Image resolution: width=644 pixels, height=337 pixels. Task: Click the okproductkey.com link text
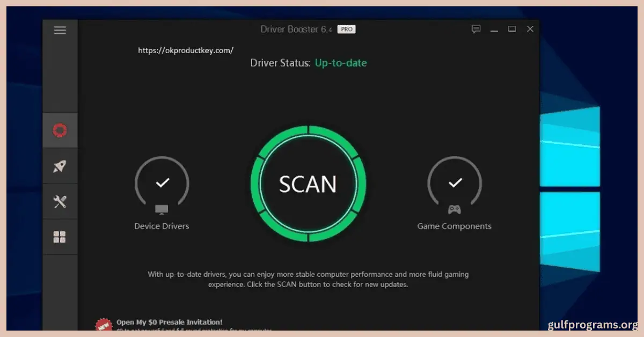tap(186, 50)
